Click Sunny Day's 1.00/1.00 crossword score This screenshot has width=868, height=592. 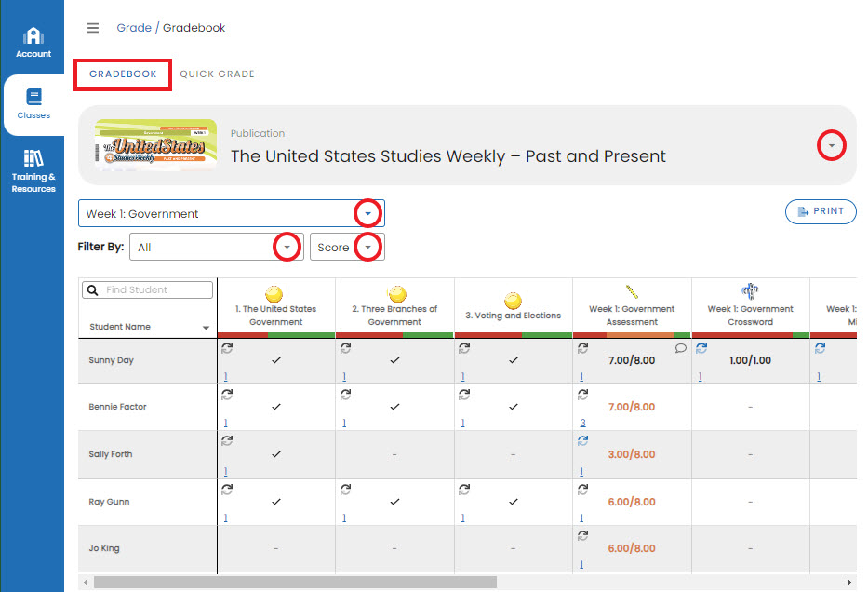[x=750, y=360]
